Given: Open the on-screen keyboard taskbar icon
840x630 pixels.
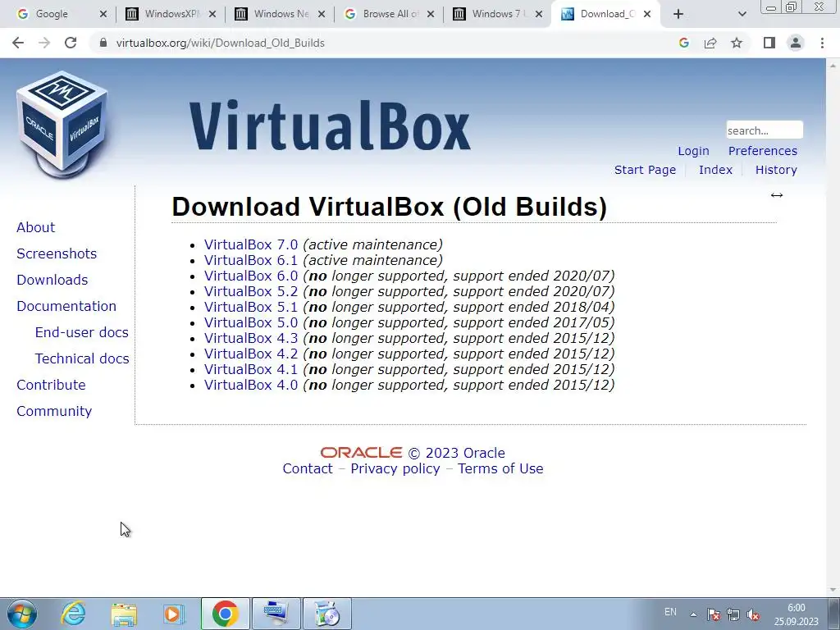Looking at the screenshot, I should coord(276,614).
